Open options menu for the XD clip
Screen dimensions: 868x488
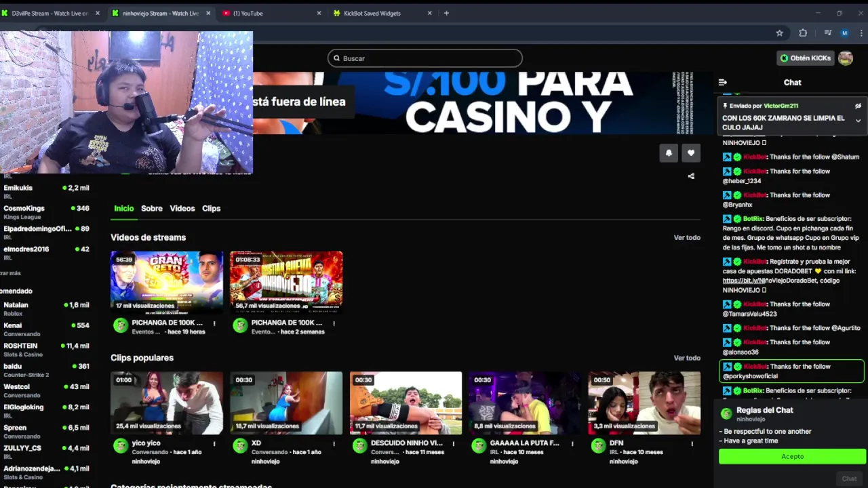coord(334,444)
